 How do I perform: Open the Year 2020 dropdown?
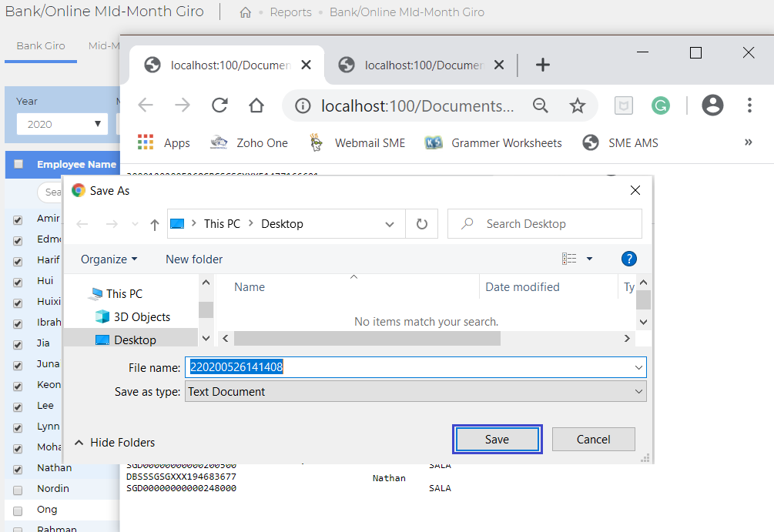coord(62,124)
